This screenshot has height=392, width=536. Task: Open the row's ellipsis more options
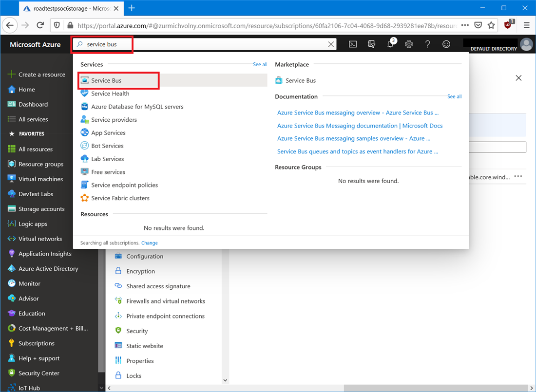[x=518, y=177]
